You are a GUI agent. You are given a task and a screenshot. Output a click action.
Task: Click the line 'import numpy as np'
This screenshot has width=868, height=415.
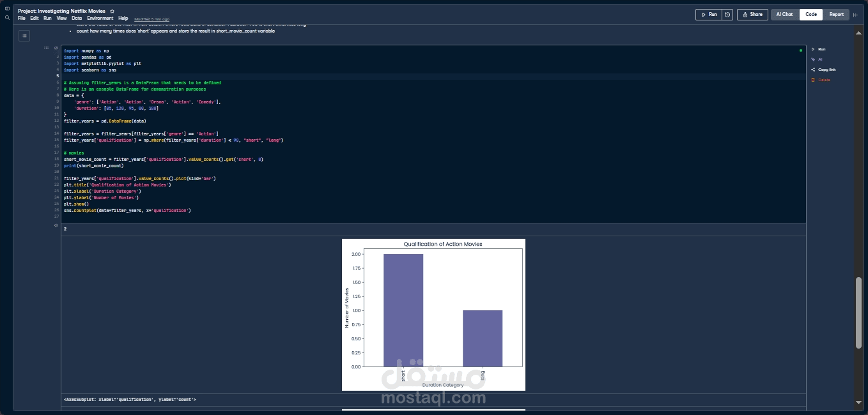coord(86,50)
